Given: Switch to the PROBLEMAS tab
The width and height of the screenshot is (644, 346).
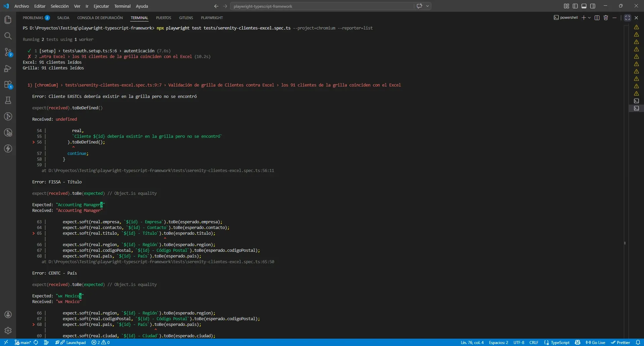Looking at the screenshot, I should 33,18.
